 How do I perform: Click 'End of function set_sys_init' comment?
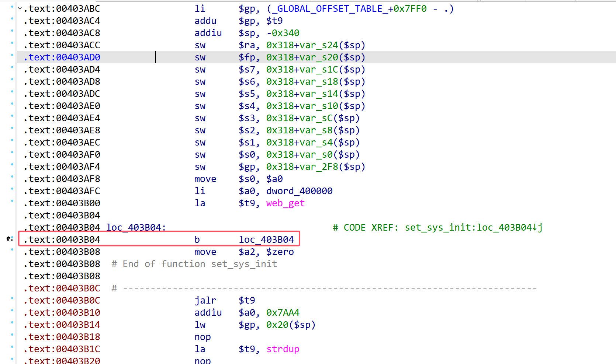click(x=194, y=264)
